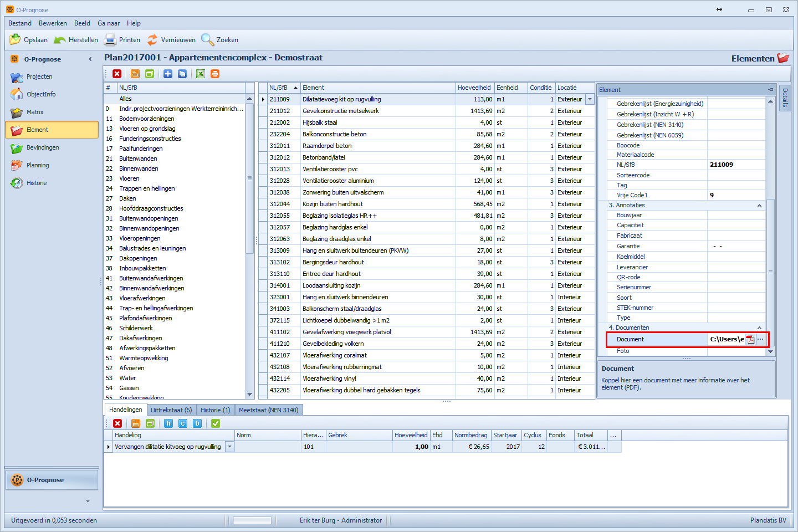The height and width of the screenshot is (532, 798).
Task: Select row 312044 Kozijn buiten hardhout
Action: 427,204
